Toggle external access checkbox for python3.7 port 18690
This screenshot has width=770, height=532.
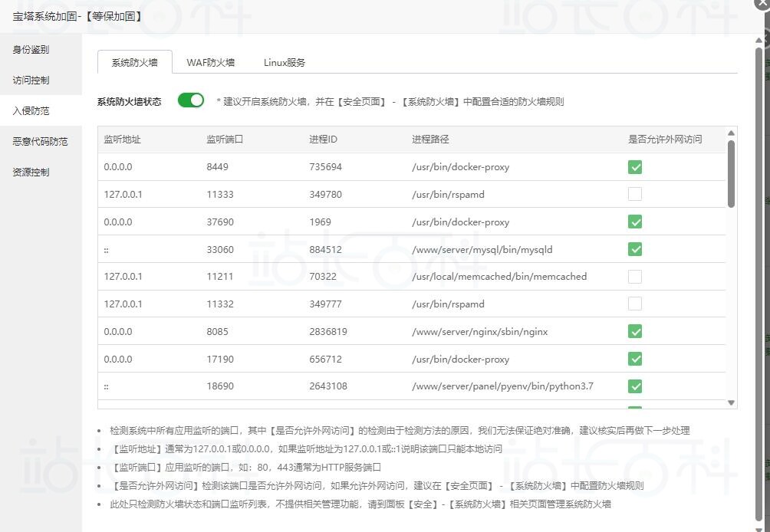click(x=635, y=386)
